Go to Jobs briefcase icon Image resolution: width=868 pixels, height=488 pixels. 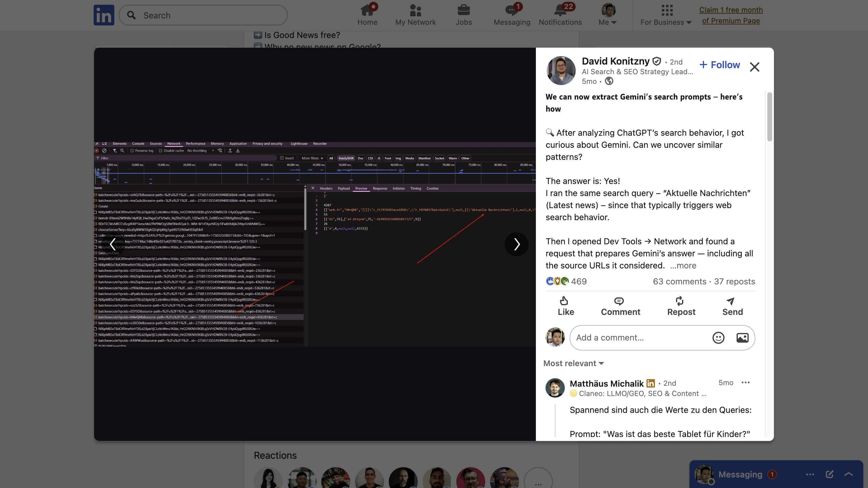[464, 15]
